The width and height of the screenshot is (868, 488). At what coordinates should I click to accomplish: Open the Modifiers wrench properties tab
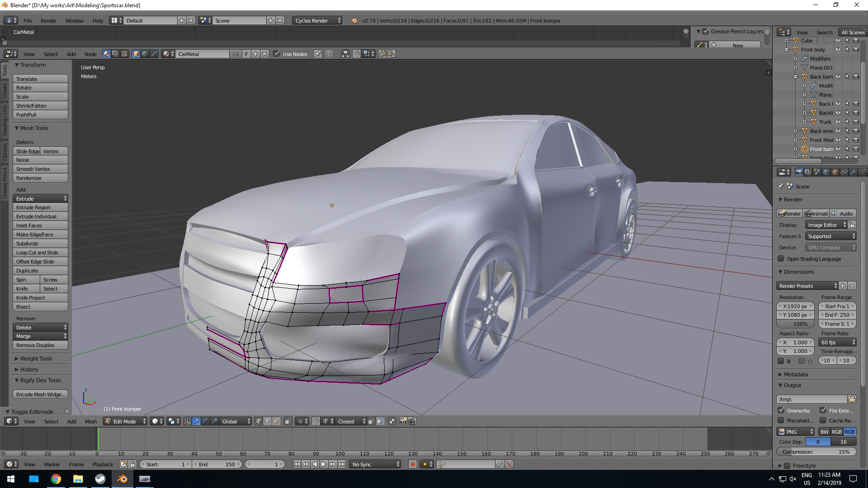(x=853, y=172)
